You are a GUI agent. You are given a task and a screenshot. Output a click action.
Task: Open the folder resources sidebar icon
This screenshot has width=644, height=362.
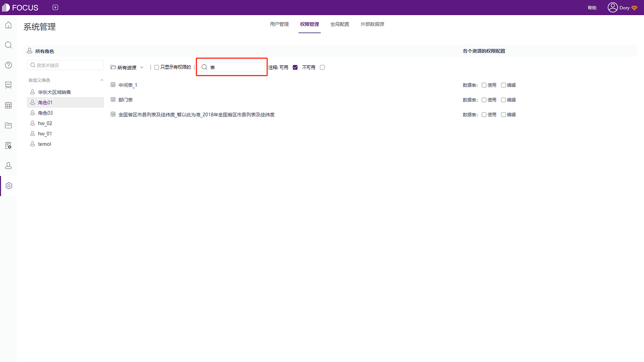click(8, 125)
